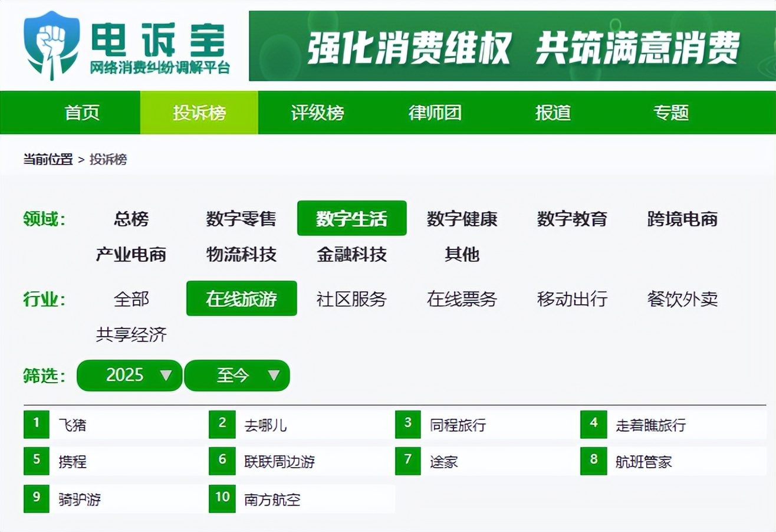Select the 在线旅游 industry filter

pos(242,298)
